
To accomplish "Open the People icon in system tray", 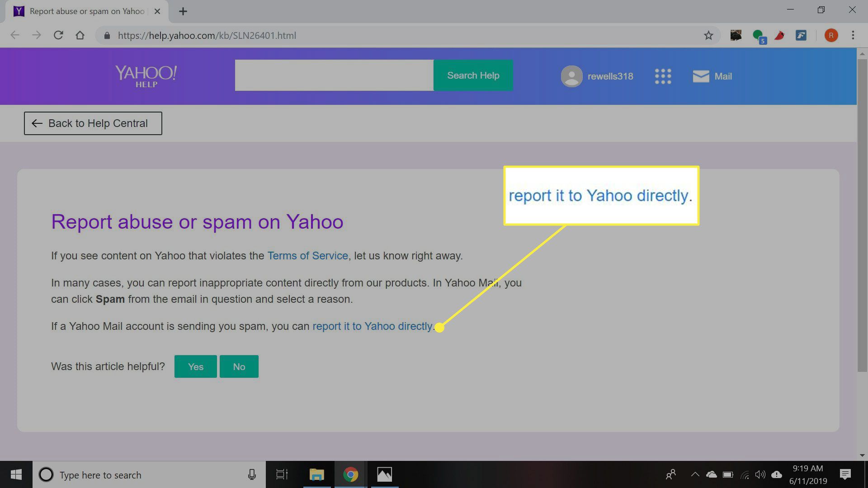I will pos(671,474).
